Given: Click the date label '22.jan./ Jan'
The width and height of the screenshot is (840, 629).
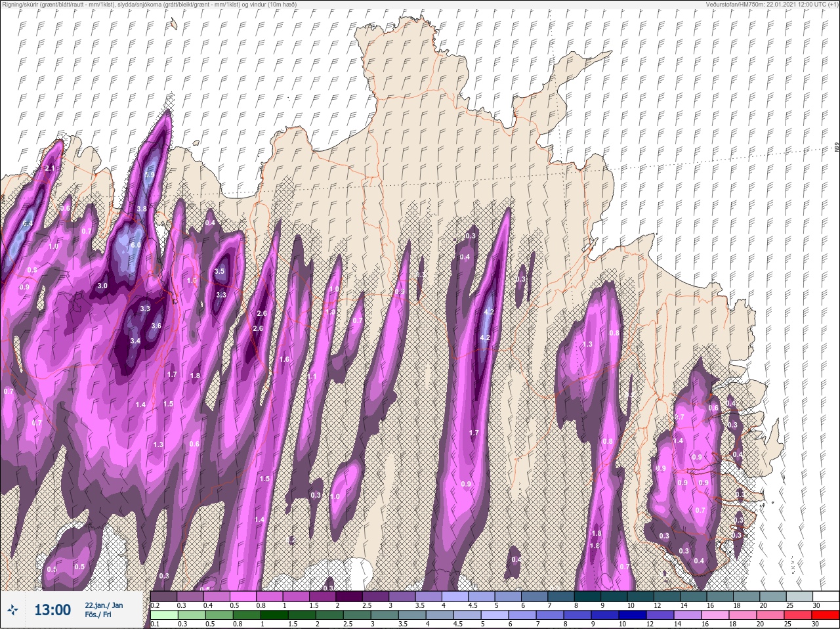Looking at the screenshot, I should (104, 605).
